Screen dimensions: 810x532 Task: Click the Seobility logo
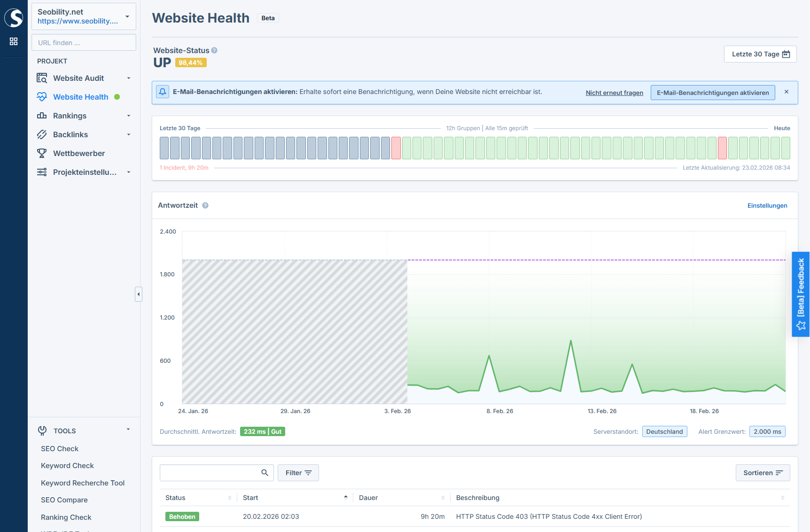point(14,18)
